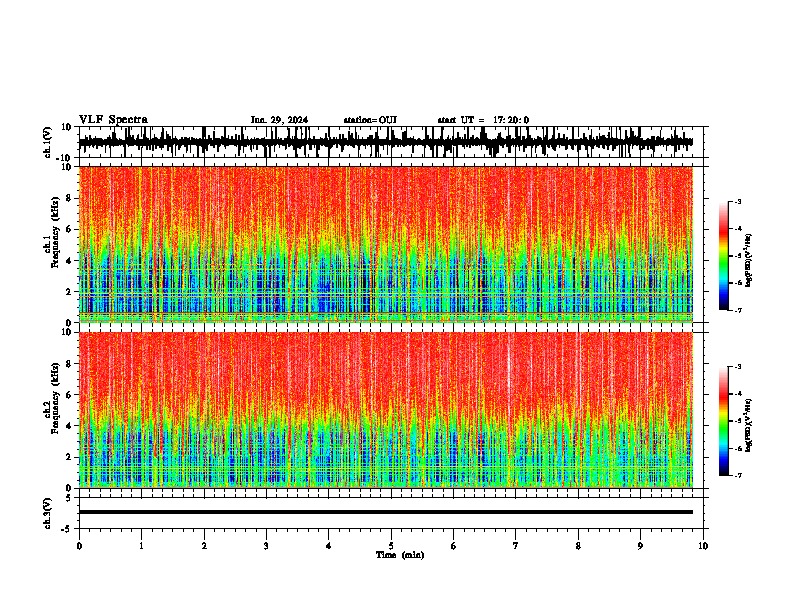Viewport: 792px width, 612px height.
Task: Click the ch.1 colorbar "log(PSD)" unit label
Action: [749, 261]
